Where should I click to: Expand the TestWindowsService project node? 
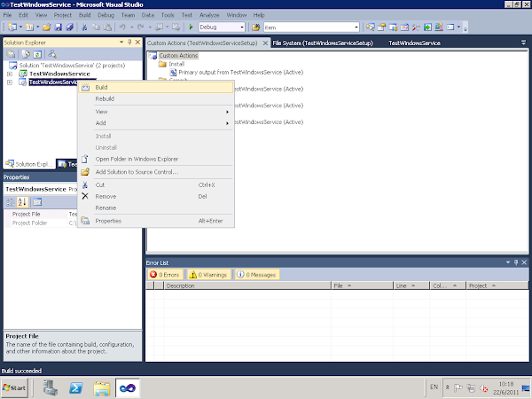pos(10,74)
